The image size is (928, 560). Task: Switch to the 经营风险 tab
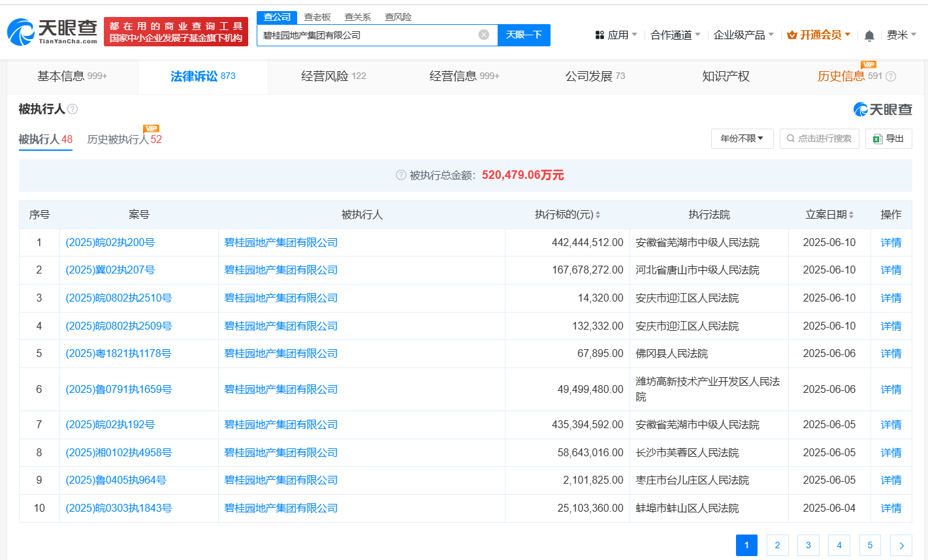(x=333, y=76)
